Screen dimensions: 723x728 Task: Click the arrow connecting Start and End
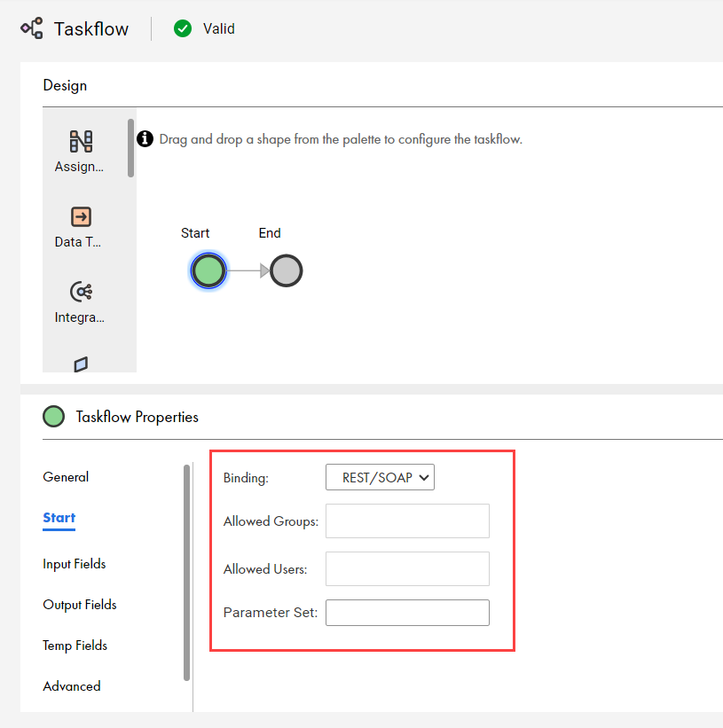(x=248, y=270)
